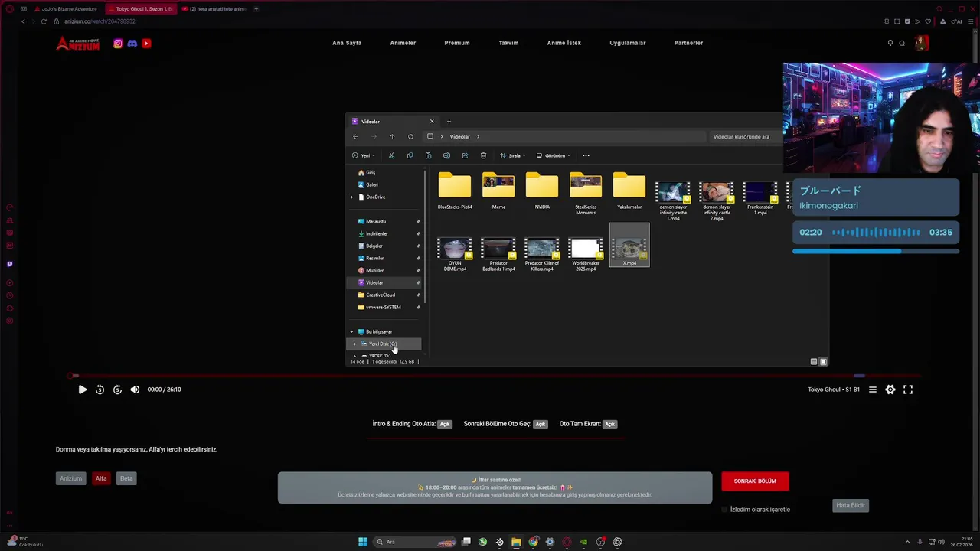Open the Meme folder

click(x=498, y=191)
